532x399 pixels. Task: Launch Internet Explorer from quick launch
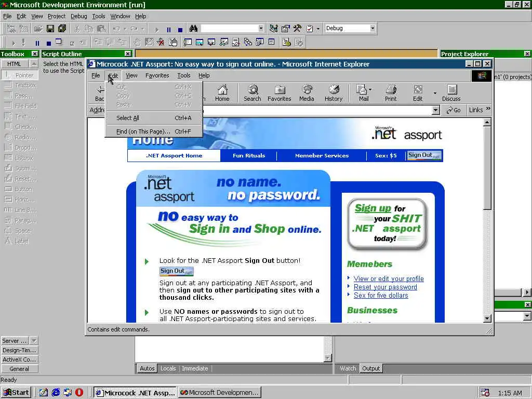pos(56,392)
